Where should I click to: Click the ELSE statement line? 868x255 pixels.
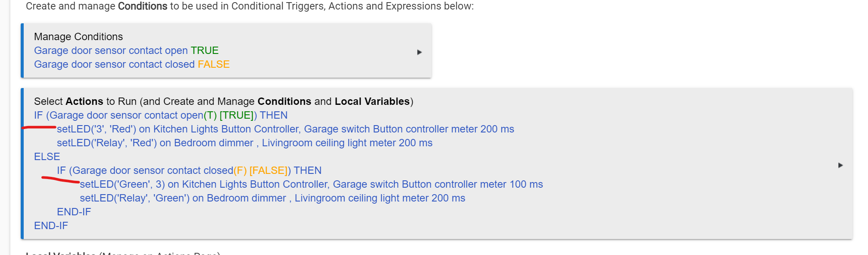[47, 157]
